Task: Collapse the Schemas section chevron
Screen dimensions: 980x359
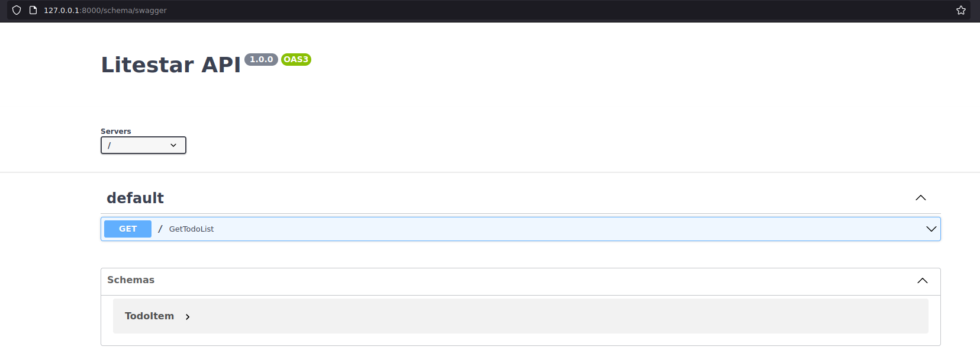Action: [922, 281]
